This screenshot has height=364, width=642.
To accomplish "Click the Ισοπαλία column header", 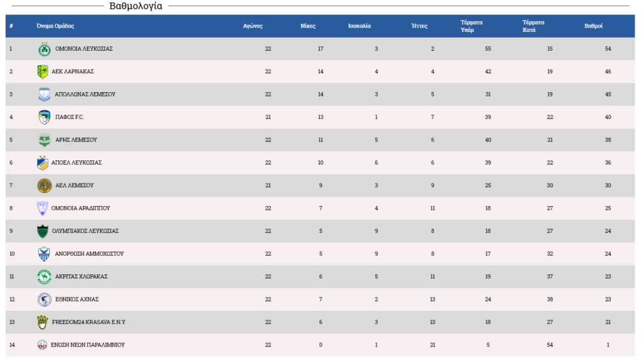I will click(x=359, y=26).
